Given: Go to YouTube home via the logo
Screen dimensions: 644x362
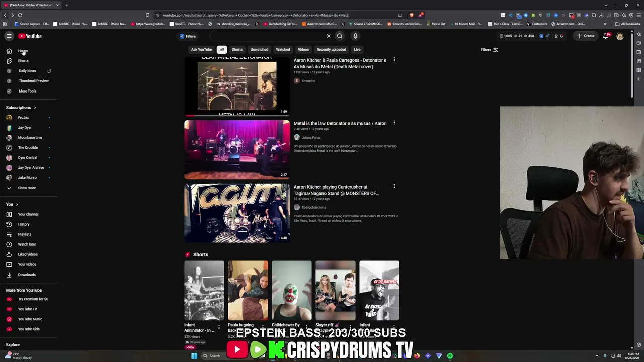Looking at the screenshot, I should click(30, 36).
